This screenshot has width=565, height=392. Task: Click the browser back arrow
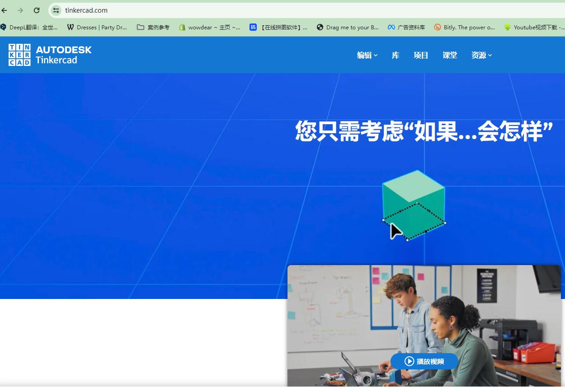(x=5, y=10)
